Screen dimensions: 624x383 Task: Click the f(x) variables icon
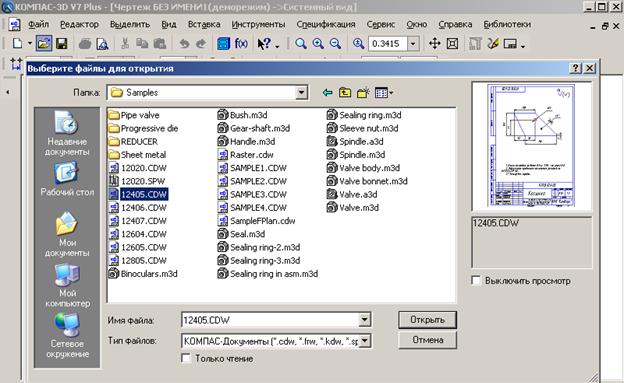[241, 43]
